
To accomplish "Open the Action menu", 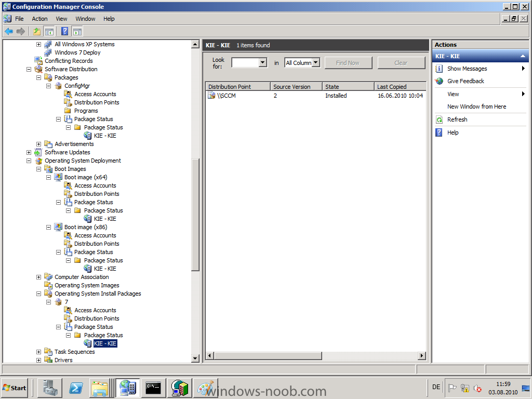I will [39, 19].
